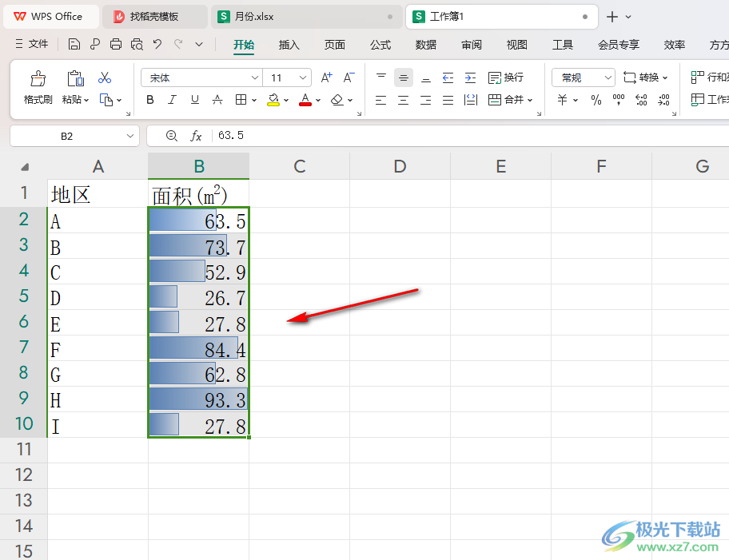Select cell containing 84.4
The width and height of the screenshot is (729, 560).
[198, 348]
